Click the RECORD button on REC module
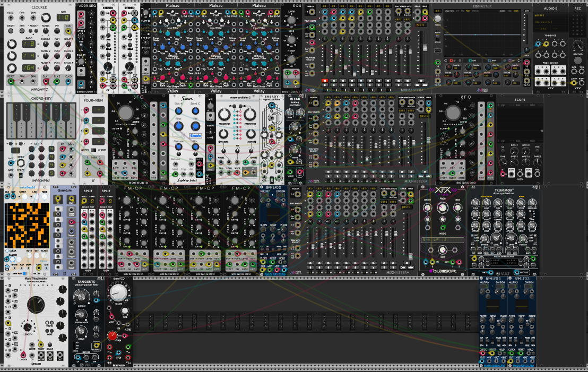 (577, 59)
